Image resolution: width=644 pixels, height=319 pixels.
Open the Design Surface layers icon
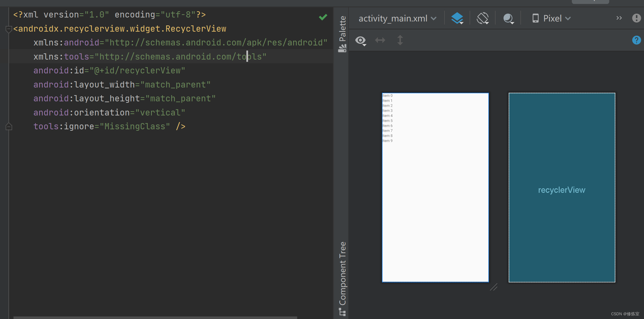(x=457, y=18)
